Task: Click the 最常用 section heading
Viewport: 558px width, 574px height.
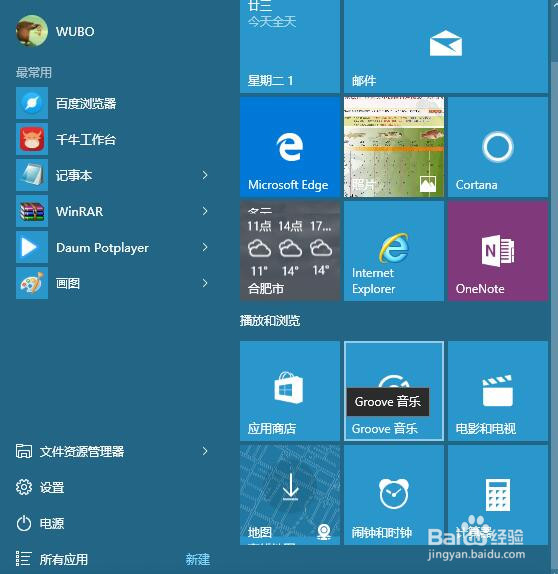Action: pos(34,72)
